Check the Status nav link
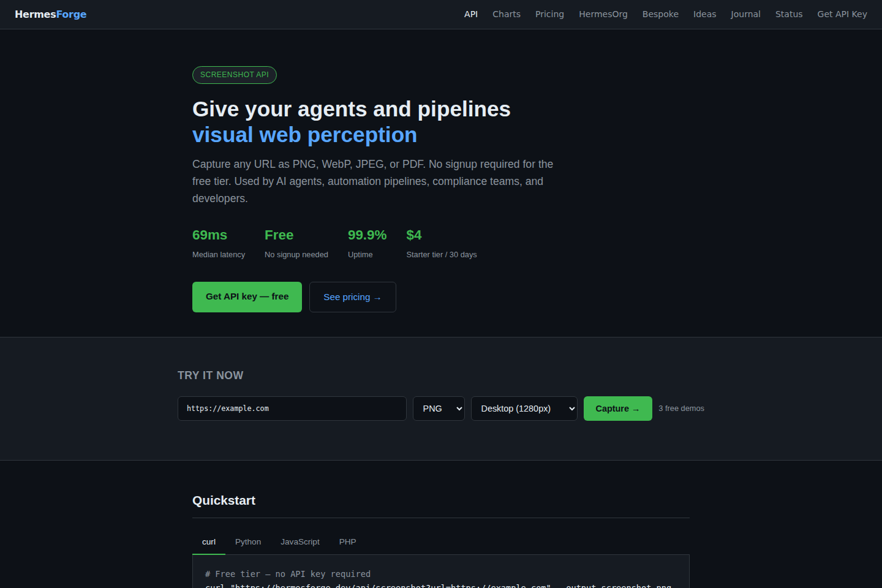The image size is (882, 588). coord(789,14)
